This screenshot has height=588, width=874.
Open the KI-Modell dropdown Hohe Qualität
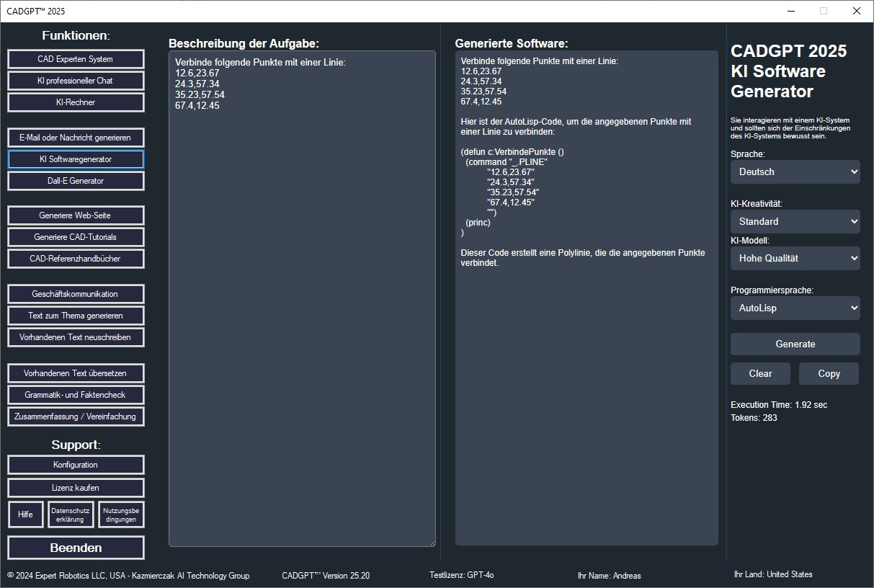click(x=795, y=258)
